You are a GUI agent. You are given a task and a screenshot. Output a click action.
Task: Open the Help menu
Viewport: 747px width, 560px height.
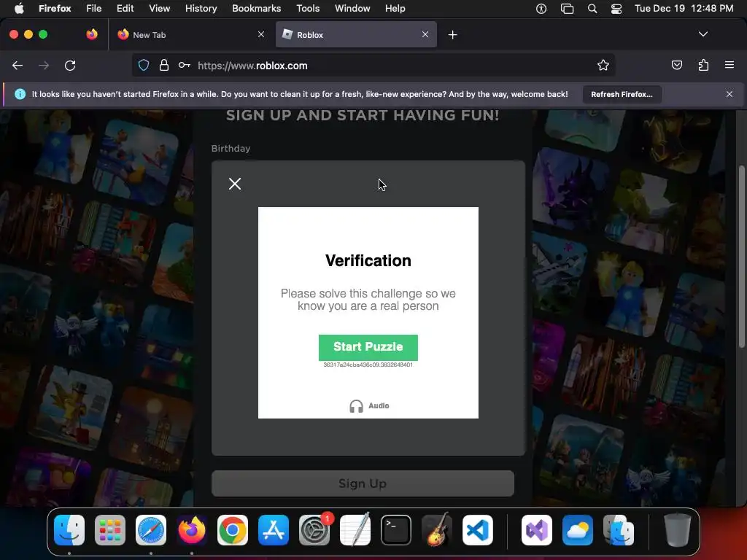[x=395, y=9]
